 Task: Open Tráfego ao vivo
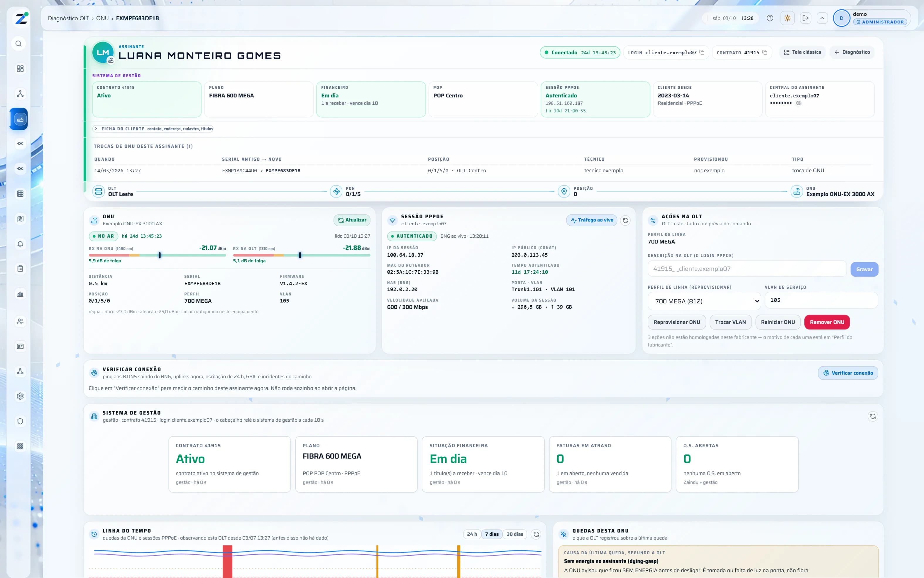point(592,220)
